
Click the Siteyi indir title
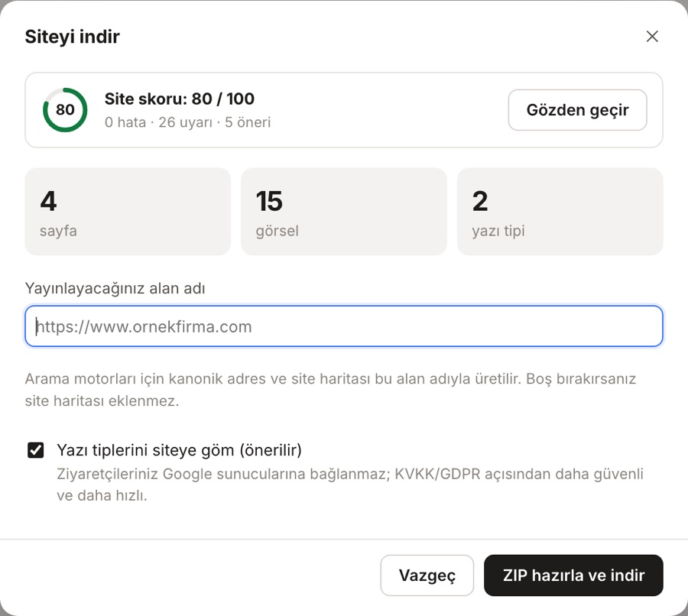(72, 37)
